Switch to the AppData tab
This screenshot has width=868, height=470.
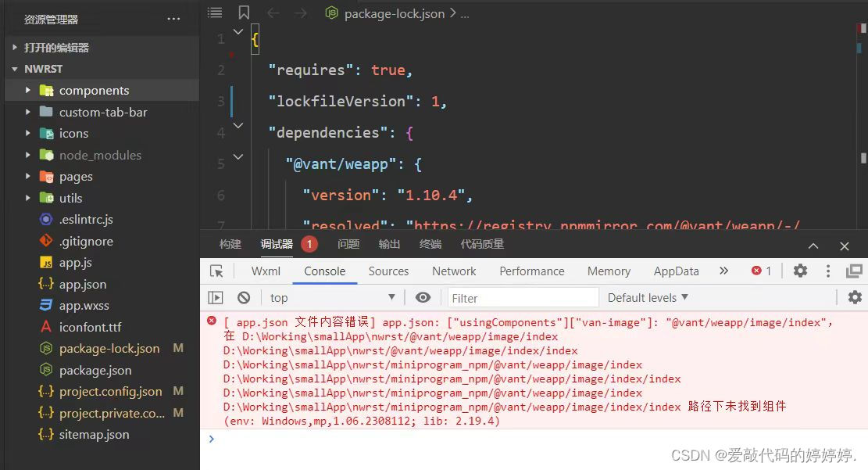coord(677,271)
